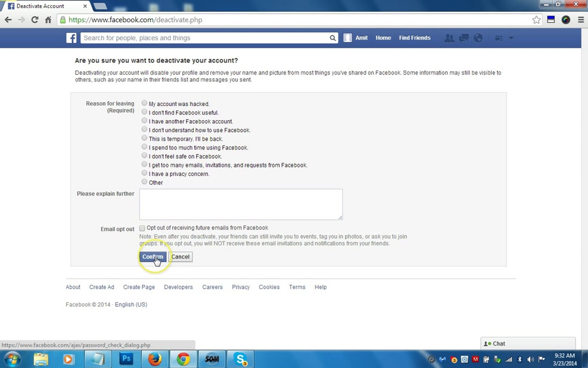Open the Notifications globe icon
The image size is (588, 368).
[478, 38]
